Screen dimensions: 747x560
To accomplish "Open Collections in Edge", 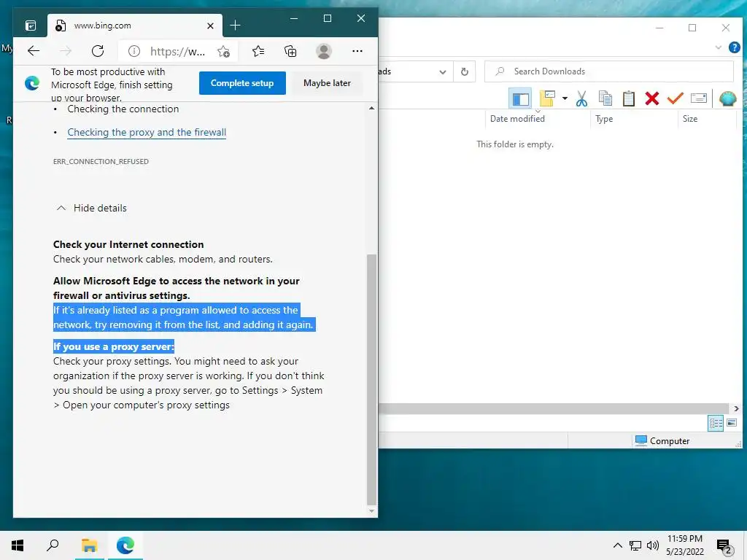I will tap(290, 51).
